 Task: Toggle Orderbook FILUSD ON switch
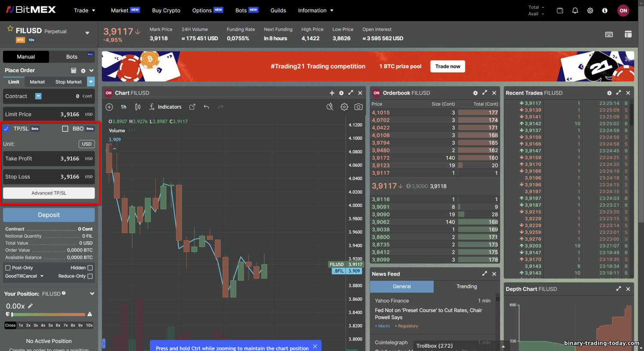(x=377, y=93)
